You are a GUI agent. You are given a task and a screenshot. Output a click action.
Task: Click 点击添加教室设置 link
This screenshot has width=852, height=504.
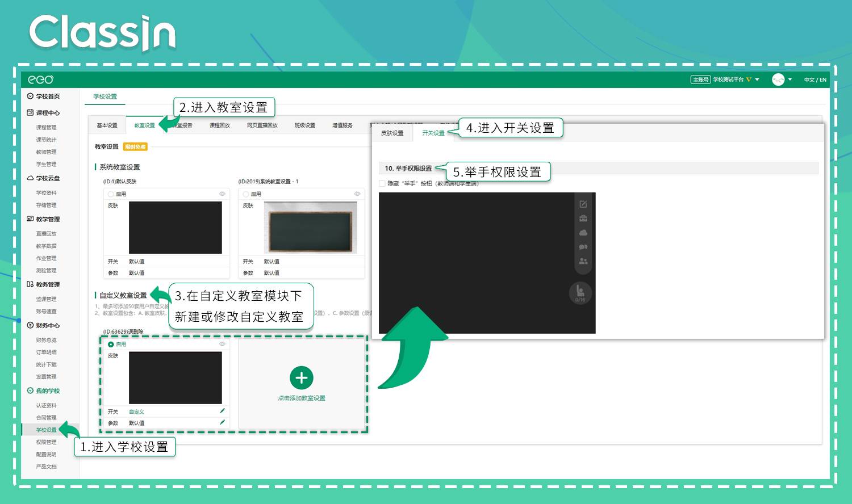pos(302,398)
